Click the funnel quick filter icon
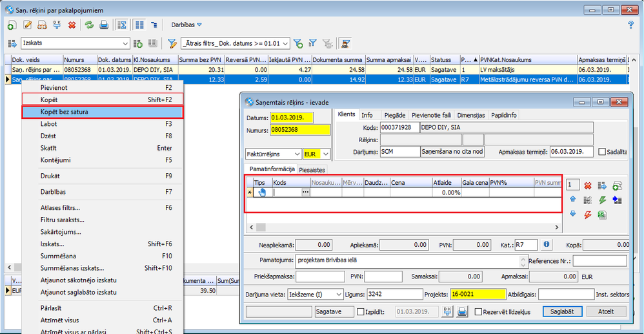The height and width of the screenshot is (334, 644). coord(172,43)
